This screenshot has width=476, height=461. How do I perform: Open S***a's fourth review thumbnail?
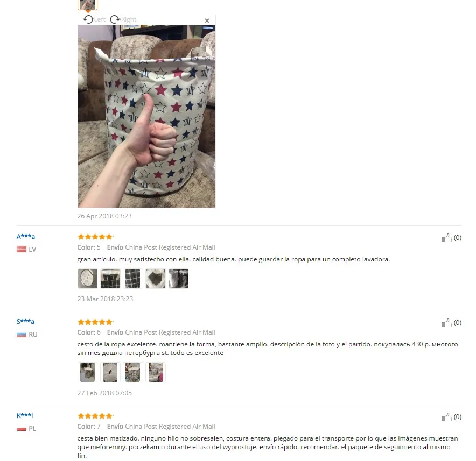(x=156, y=372)
